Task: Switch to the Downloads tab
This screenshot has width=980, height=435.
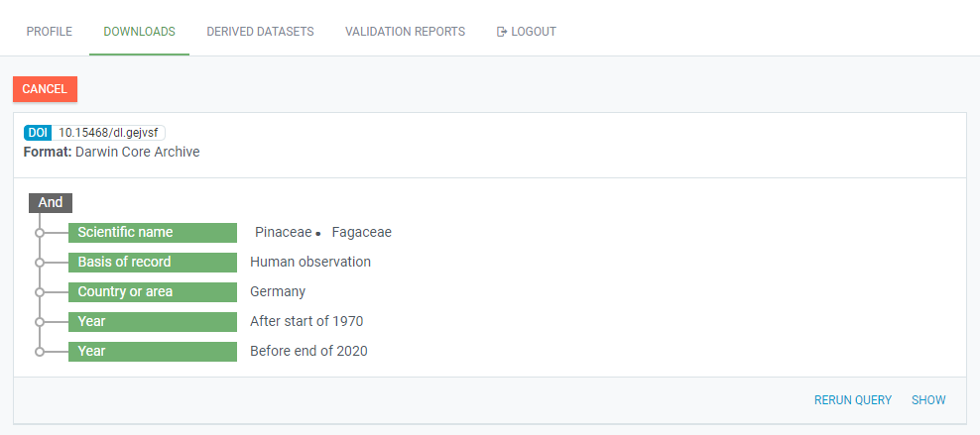Action: pyautogui.click(x=139, y=32)
